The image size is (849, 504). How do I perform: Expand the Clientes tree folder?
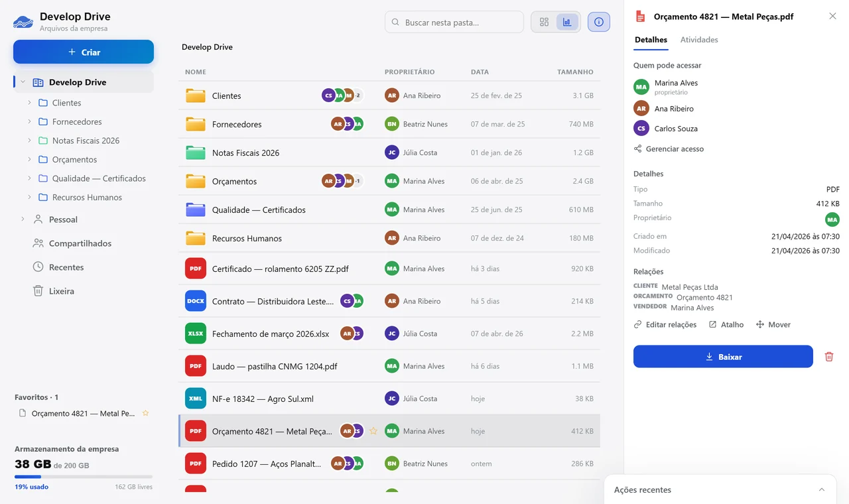click(x=29, y=103)
